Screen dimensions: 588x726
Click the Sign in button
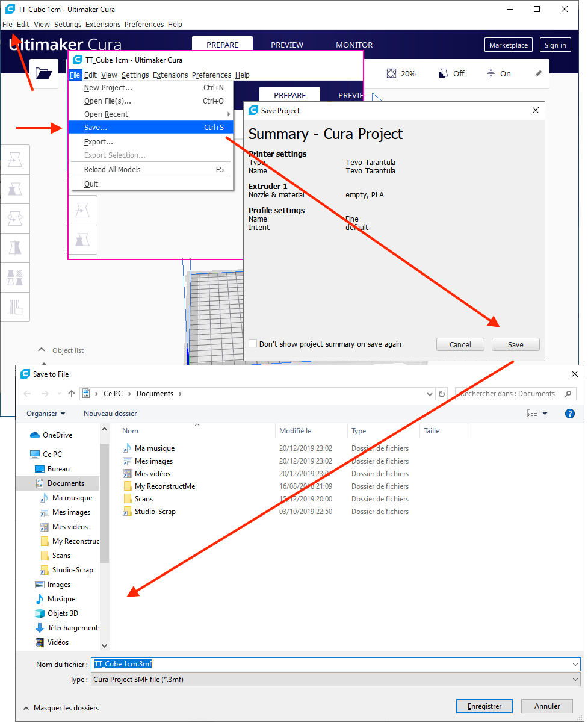point(555,45)
